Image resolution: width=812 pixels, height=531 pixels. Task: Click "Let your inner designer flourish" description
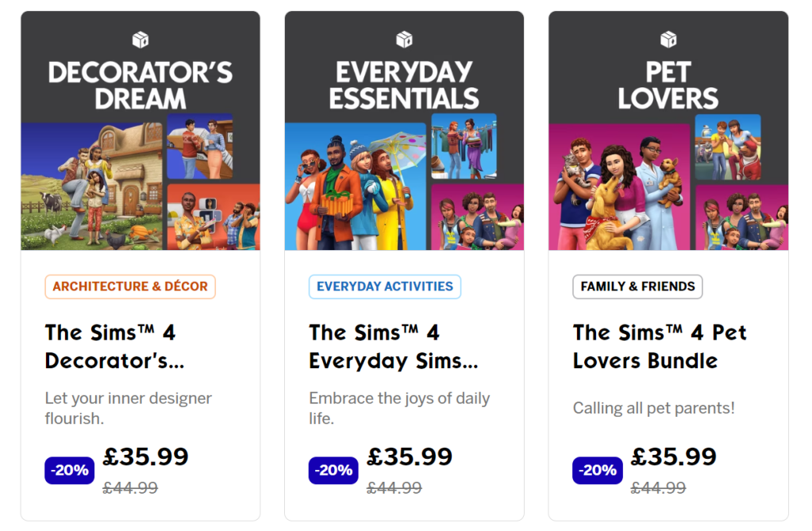point(128,407)
